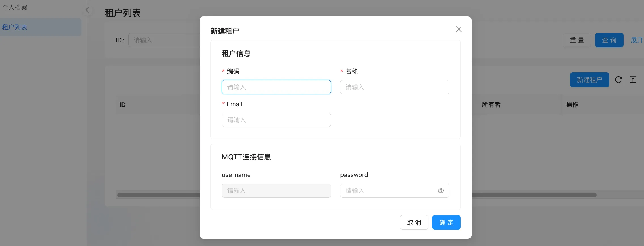Click the disabled username field
This screenshot has width=644, height=246.
(x=276, y=191)
